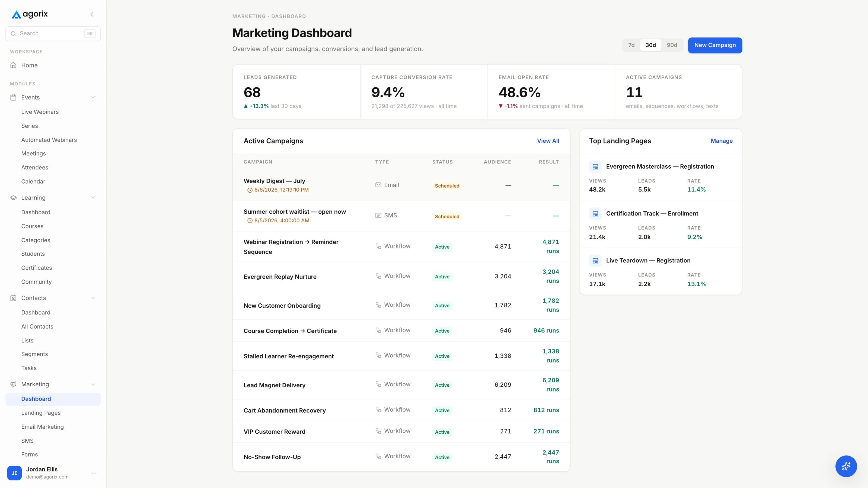Collapse the Learning module chevron
The height and width of the screenshot is (488, 868).
coord(93,198)
